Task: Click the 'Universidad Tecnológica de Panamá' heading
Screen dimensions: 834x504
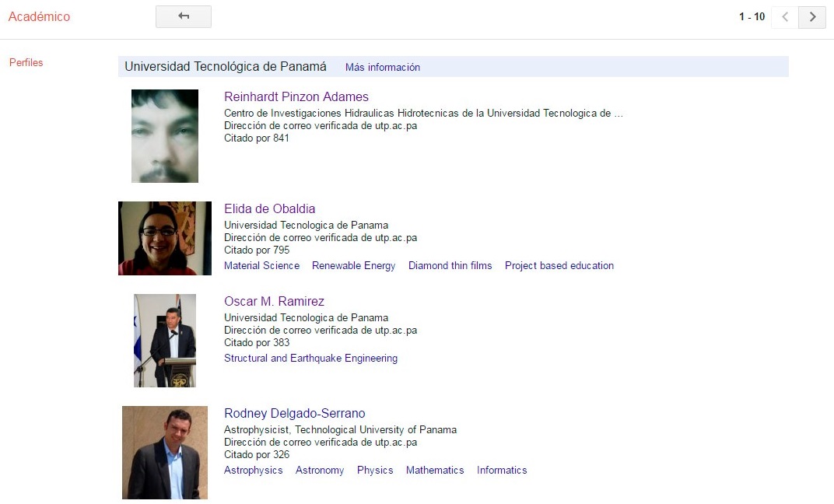Action: tap(226, 66)
